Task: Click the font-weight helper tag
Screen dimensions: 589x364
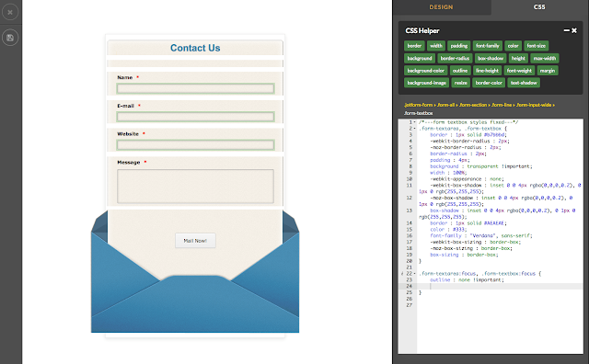Action: (519, 71)
